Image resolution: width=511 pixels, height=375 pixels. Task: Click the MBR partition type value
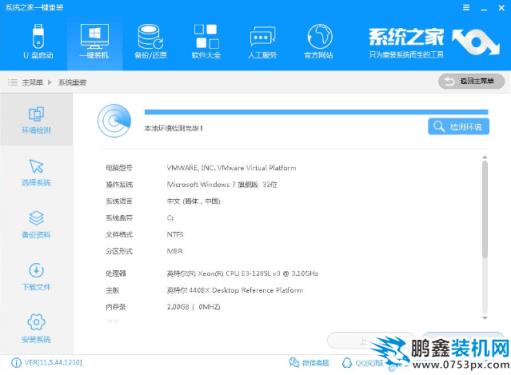coord(175,251)
